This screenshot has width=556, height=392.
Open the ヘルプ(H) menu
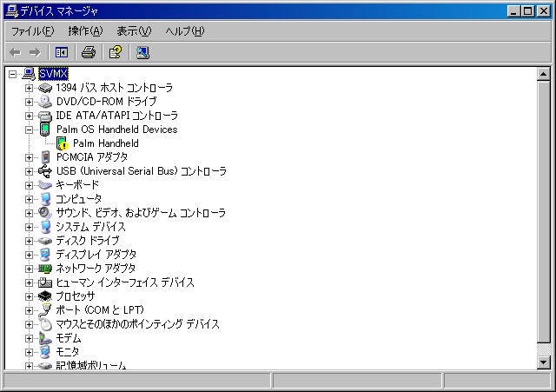[x=185, y=31]
